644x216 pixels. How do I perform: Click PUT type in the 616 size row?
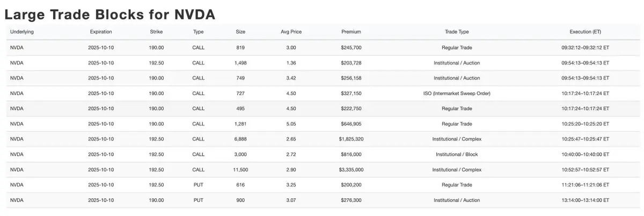(x=199, y=184)
